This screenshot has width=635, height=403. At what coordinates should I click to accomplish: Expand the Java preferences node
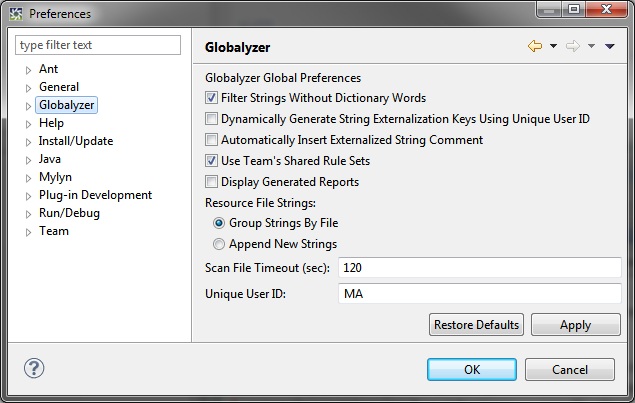(x=29, y=160)
